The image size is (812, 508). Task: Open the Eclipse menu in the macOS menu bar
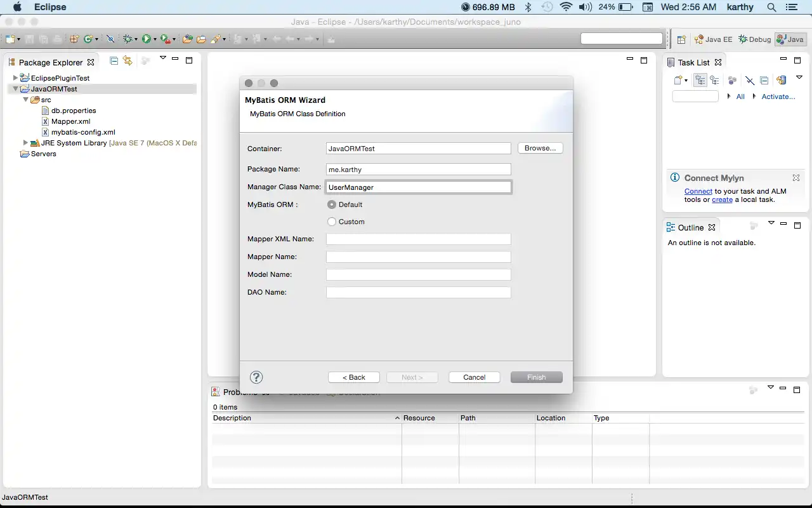[x=49, y=7]
